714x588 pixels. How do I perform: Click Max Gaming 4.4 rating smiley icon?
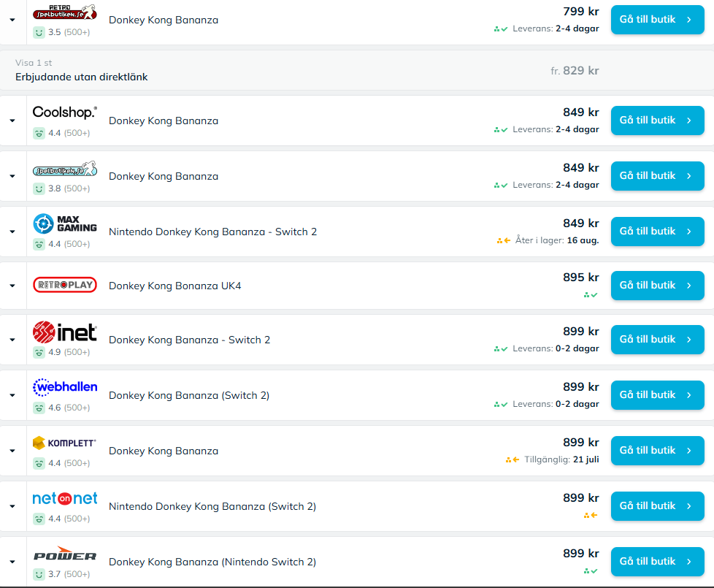[x=39, y=244]
